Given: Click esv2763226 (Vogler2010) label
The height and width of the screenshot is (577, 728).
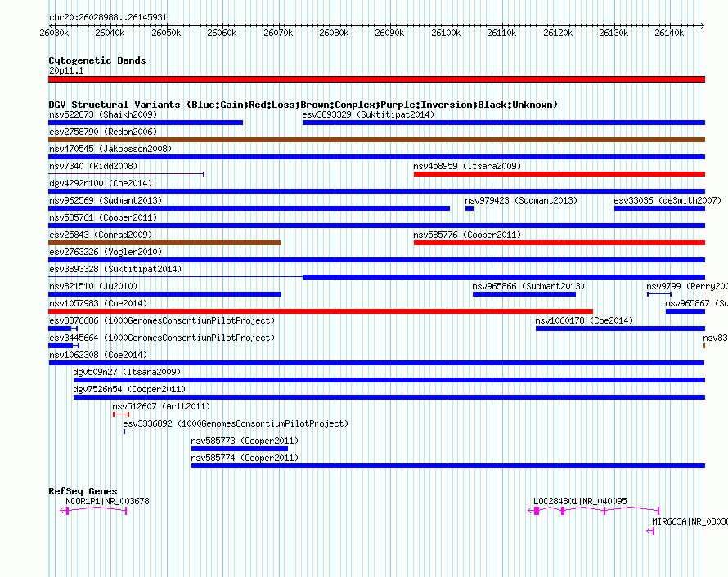Looking at the screenshot, I should coord(106,252).
